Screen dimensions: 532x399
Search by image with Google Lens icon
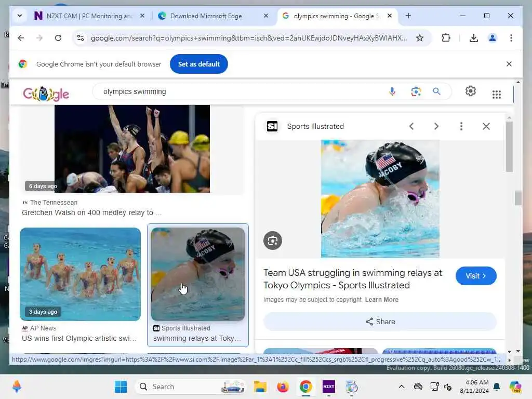(416, 91)
